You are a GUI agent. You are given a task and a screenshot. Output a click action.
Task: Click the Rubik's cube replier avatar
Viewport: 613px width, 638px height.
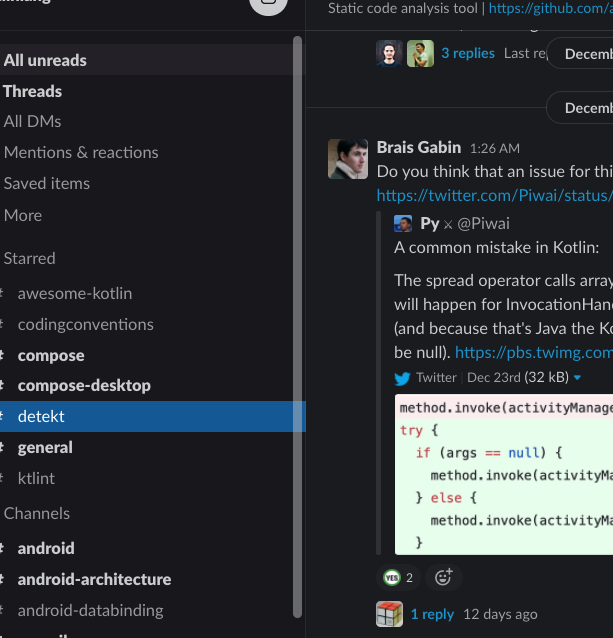(389, 614)
